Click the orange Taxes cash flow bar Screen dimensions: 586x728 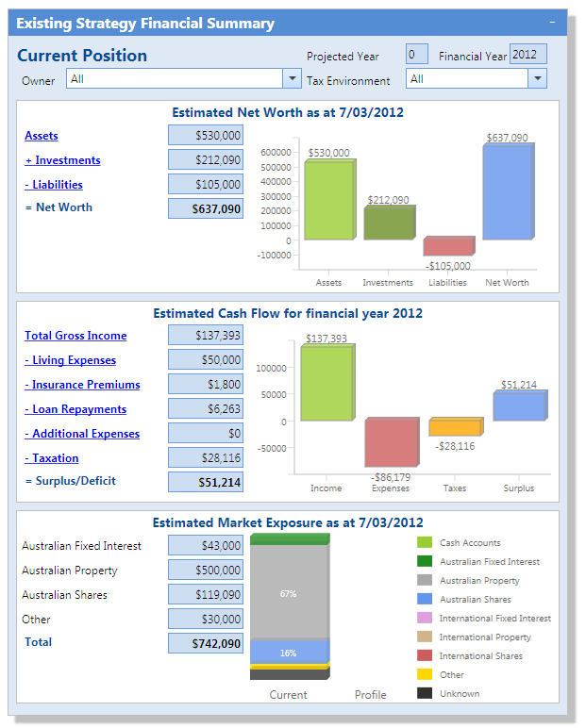[456, 426]
